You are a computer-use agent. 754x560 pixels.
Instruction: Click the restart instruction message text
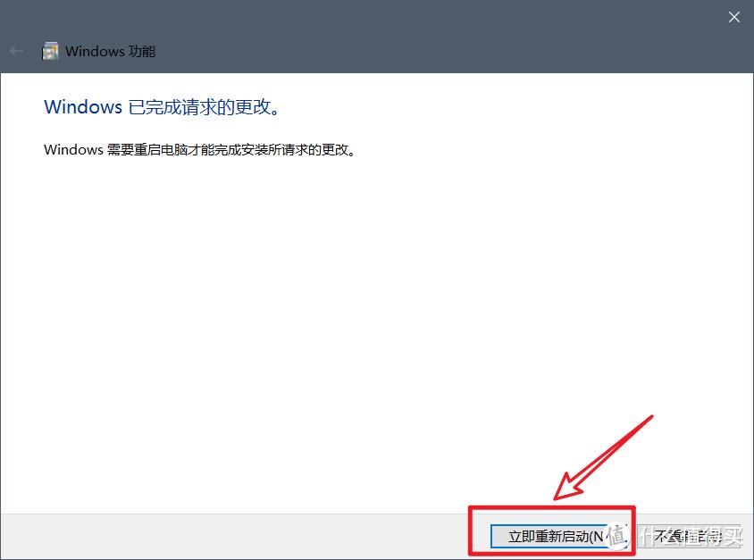(198, 149)
